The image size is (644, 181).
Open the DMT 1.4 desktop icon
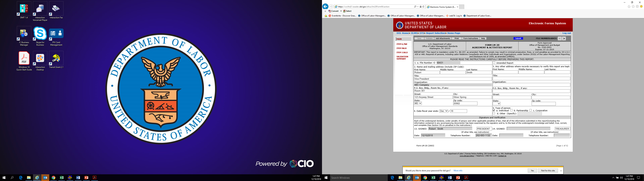(24, 9)
